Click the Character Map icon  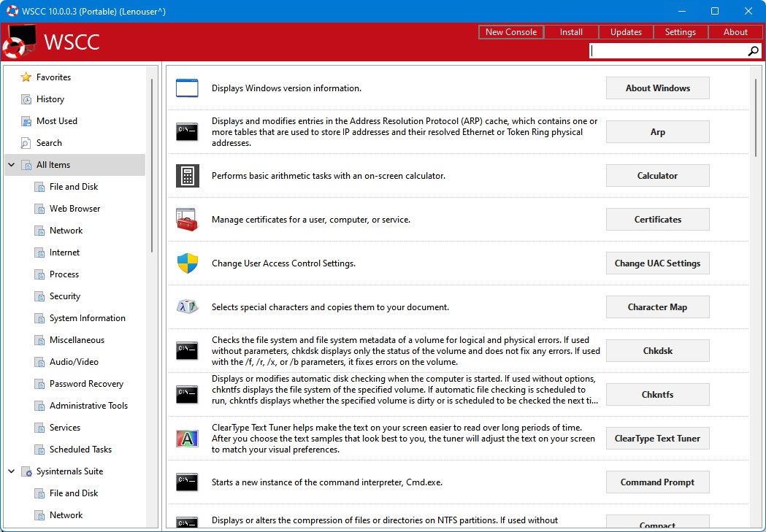coord(187,307)
